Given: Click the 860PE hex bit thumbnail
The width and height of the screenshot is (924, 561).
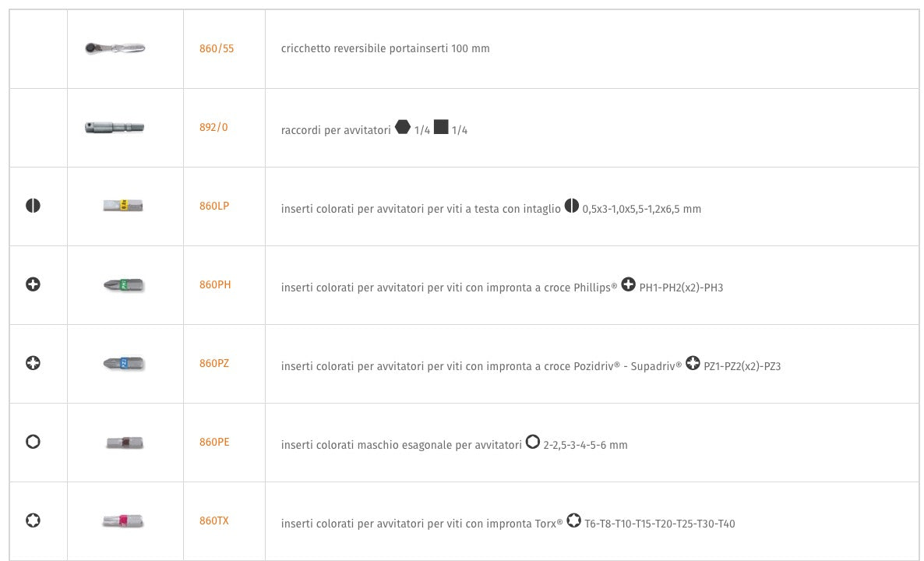Looking at the screenshot, I should (125, 443).
